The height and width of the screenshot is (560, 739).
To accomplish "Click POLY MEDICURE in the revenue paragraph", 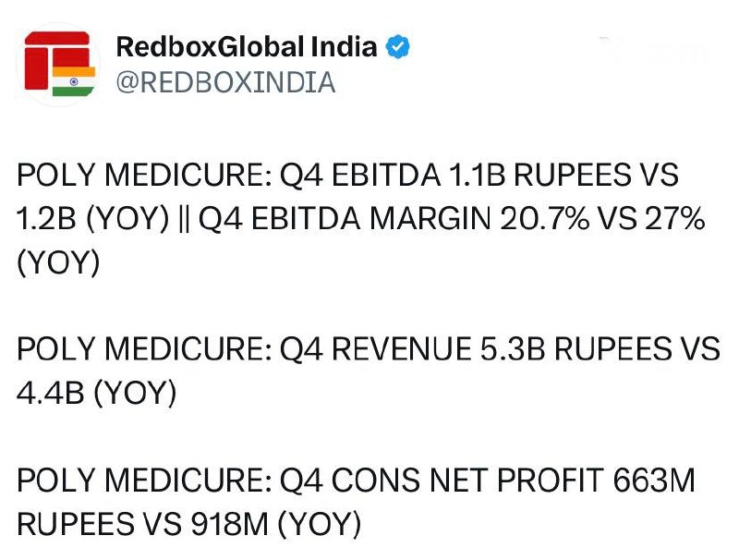I will [144, 349].
